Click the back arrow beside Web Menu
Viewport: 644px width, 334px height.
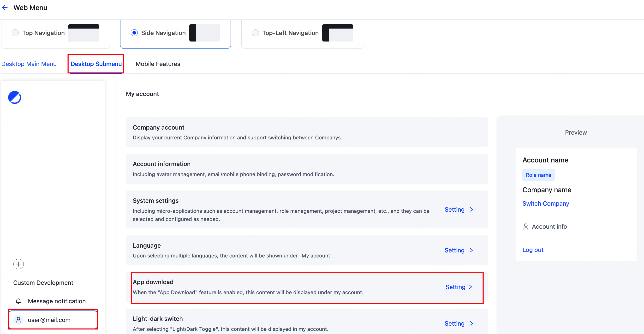[x=5, y=8]
